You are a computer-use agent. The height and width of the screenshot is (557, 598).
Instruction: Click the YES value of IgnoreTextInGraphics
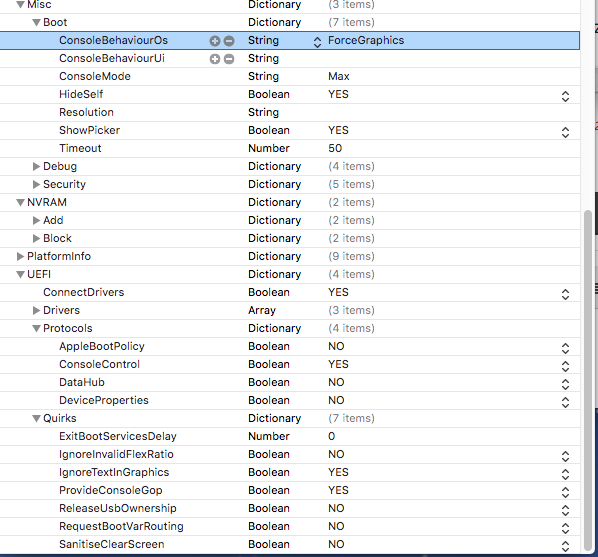338,473
